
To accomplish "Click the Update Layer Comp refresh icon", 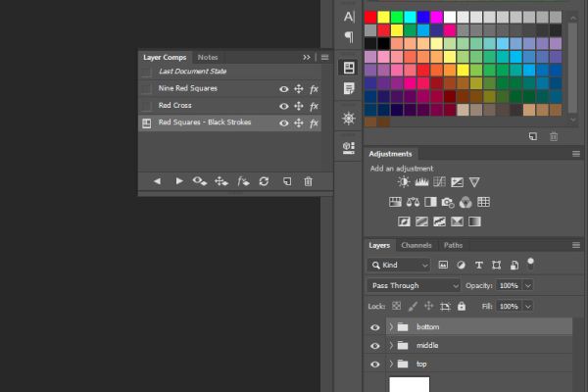I will (x=264, y=181).
